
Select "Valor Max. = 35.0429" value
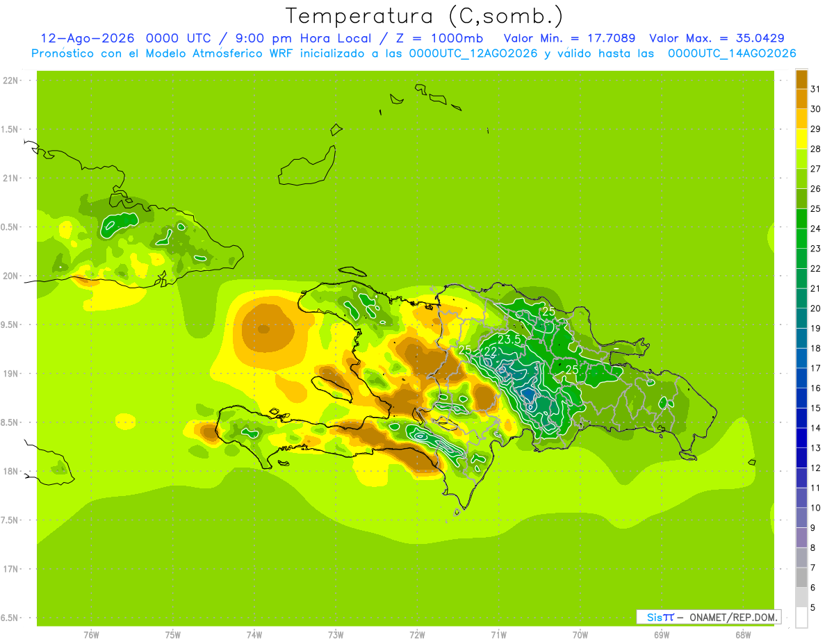coord(717,38)
